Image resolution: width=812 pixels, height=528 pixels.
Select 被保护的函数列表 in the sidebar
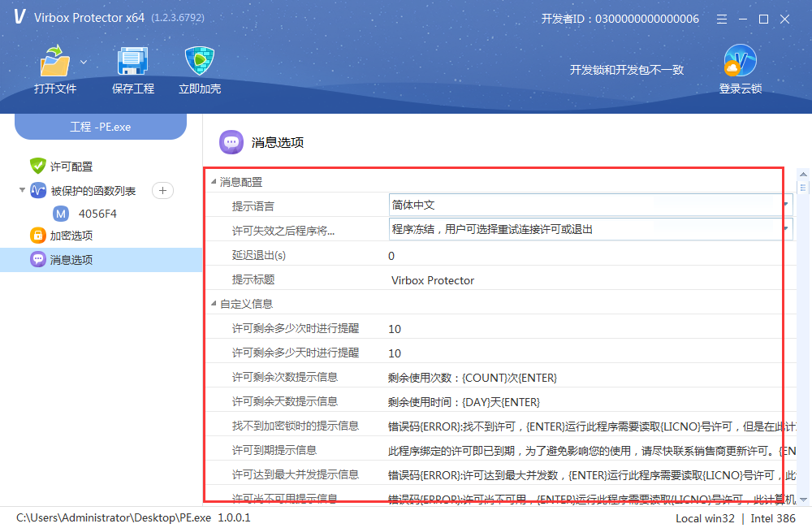93,191
